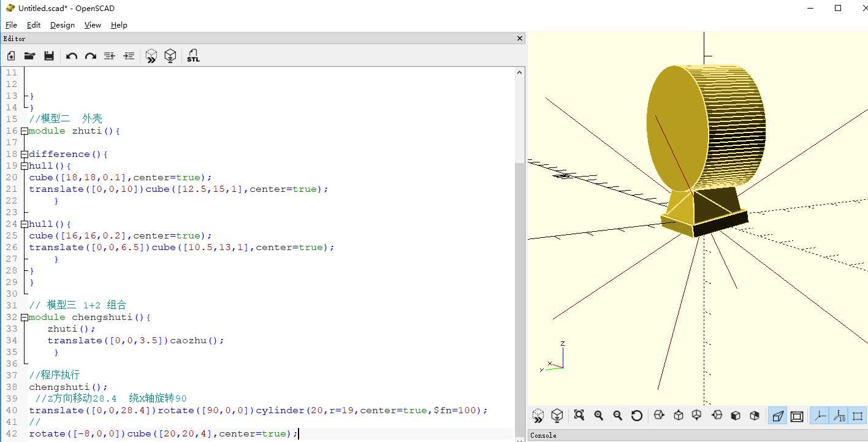Collapse the second hull() block on line 24
The width and height of the screenshot is (868, 442).
coord(24,224)
